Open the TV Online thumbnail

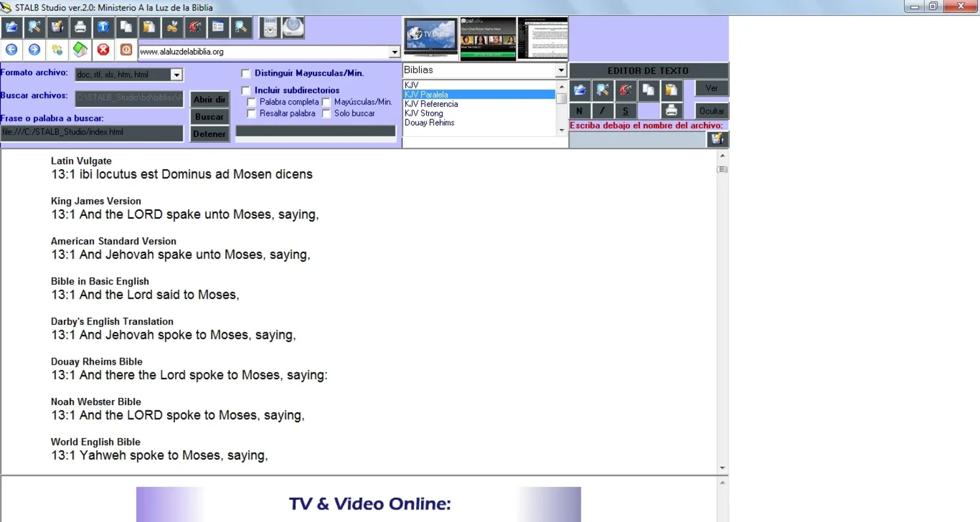coord(430,38)
